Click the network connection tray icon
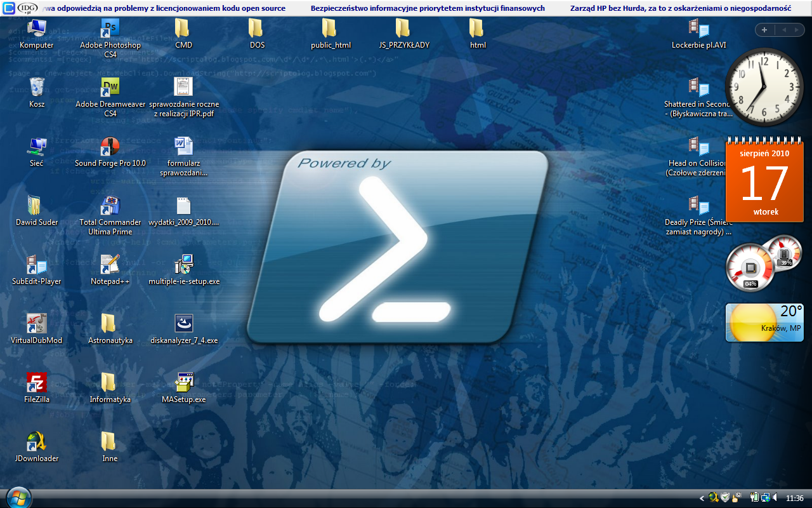Image resolution: width=812 pixels, height=508 pixels. tap(765, 498)
